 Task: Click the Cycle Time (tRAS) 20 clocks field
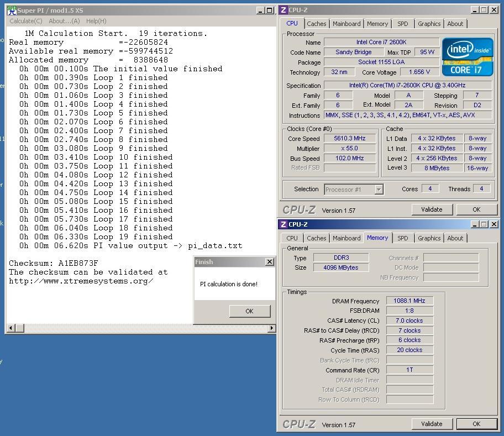410,350
